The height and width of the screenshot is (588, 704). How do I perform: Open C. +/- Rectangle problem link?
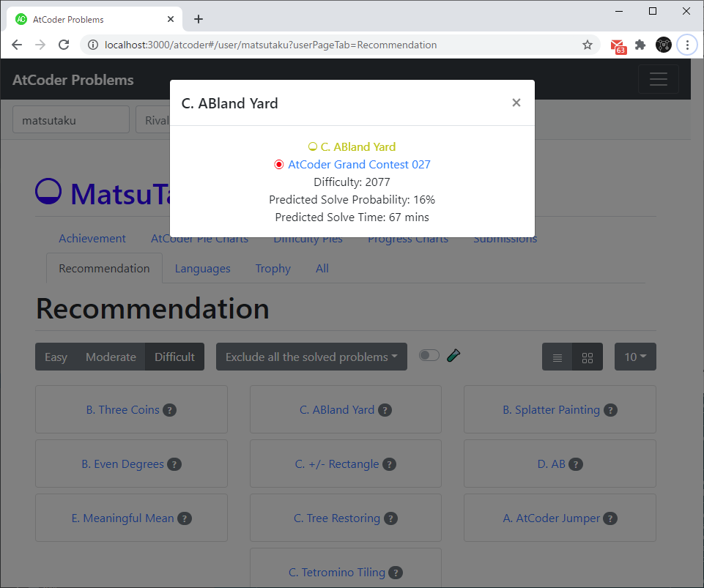pos(337,464)
